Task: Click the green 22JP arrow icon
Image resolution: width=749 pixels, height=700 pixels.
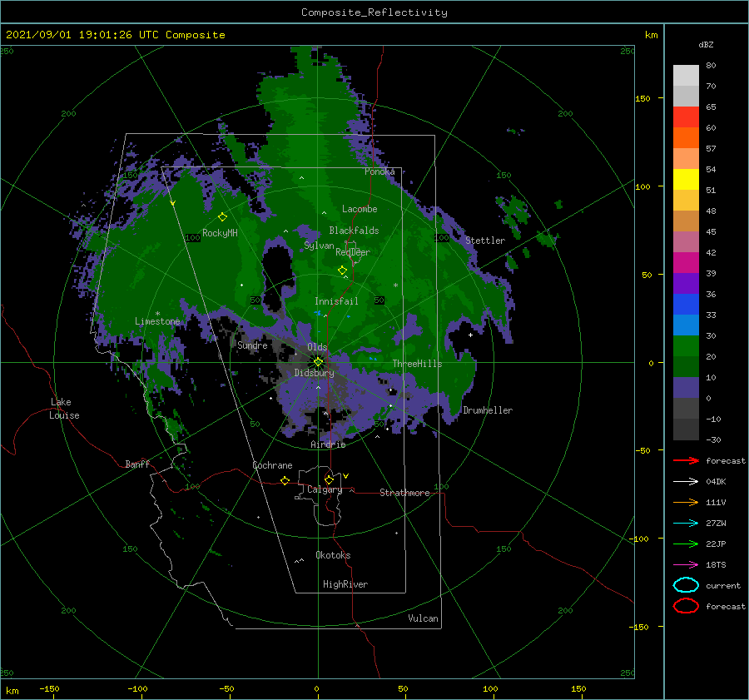Action: coord(686,544)
